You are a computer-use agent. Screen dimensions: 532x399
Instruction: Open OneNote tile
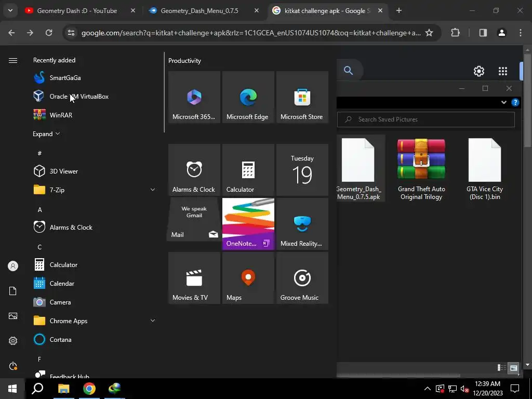248,224
